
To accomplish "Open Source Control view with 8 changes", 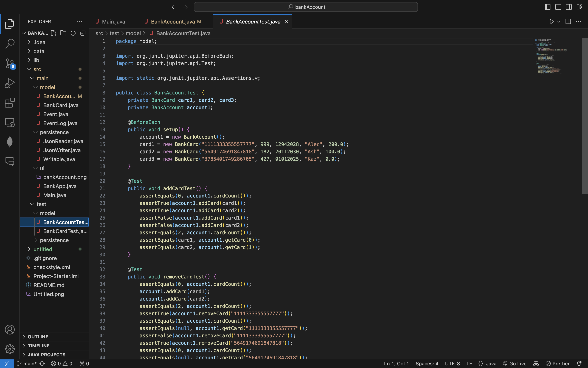I will coord(10,64).
